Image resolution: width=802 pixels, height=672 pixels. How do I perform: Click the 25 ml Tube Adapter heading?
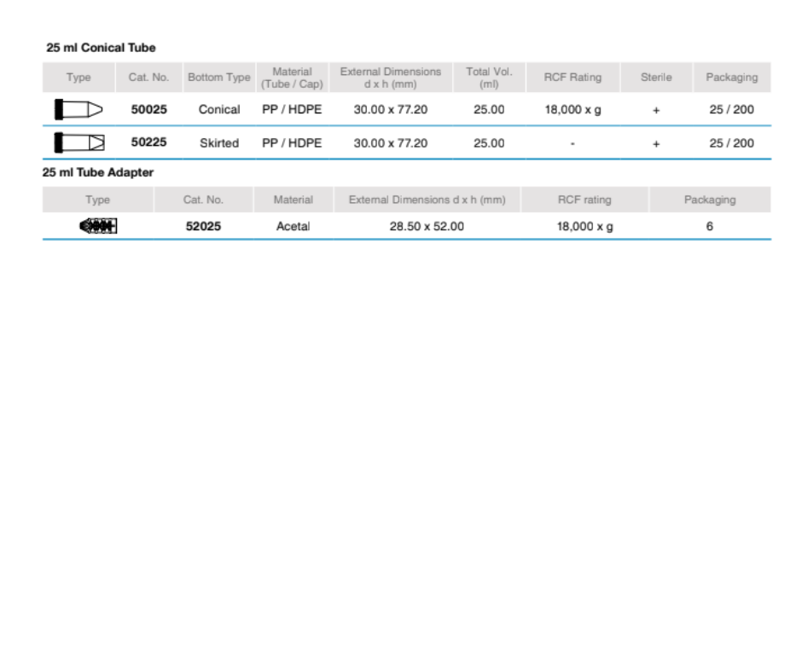(x=98, y=172)
